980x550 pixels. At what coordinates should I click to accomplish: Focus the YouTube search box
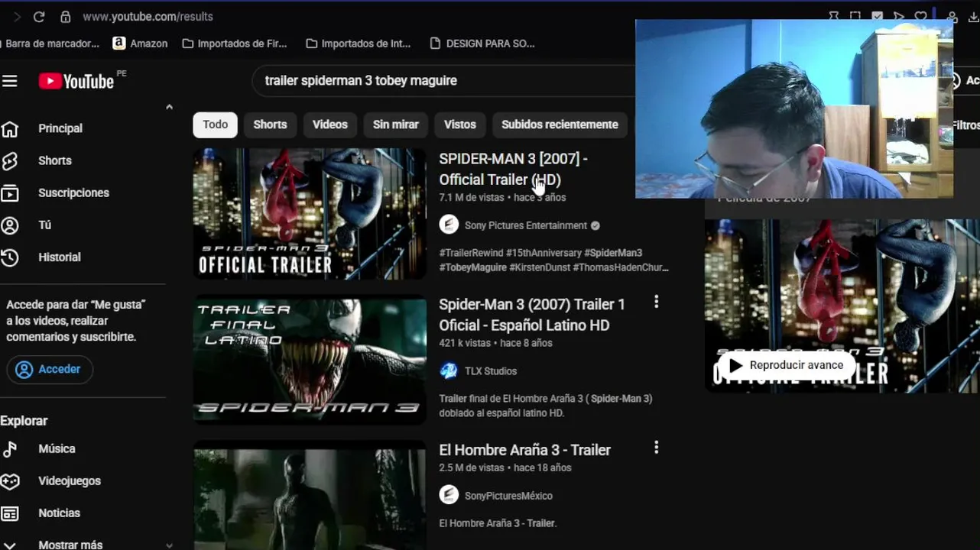pos(443,80)
